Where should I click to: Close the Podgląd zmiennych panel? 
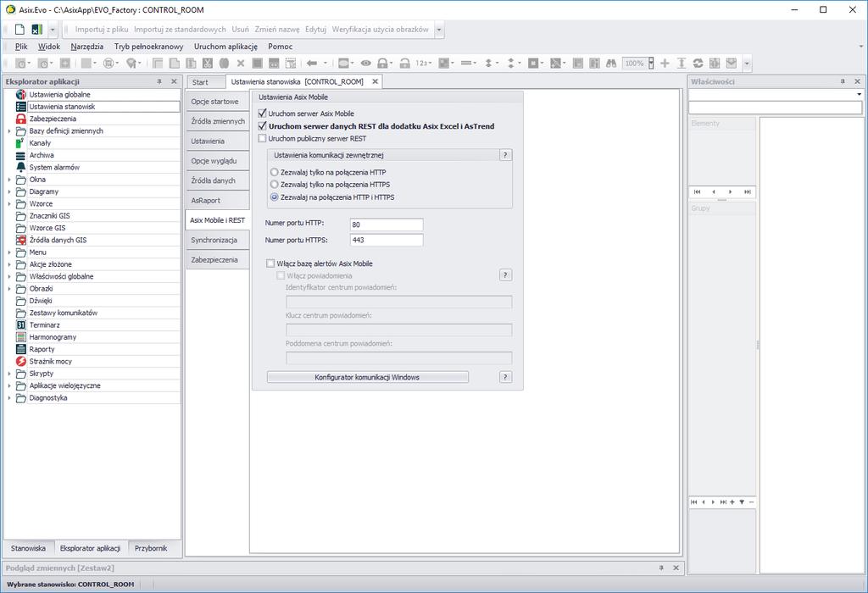click(676, 568)
